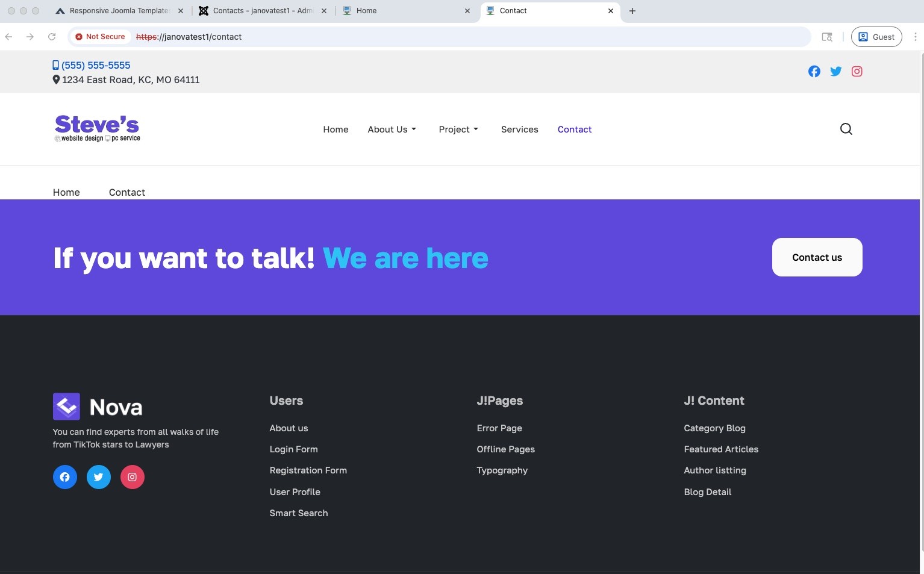Select the Services menu item

tap(519, 129)
